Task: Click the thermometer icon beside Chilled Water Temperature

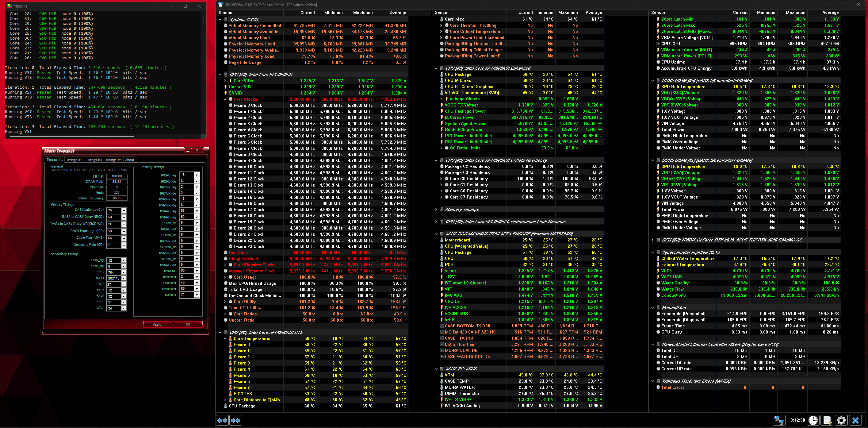Action: coord(658,258)
